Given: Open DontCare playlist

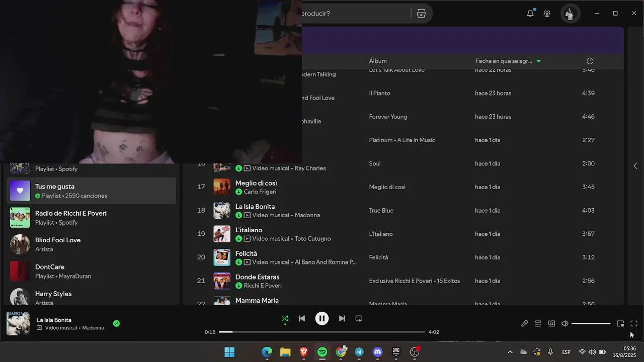Looking at the screenshot, I should (x=92, y=271).
